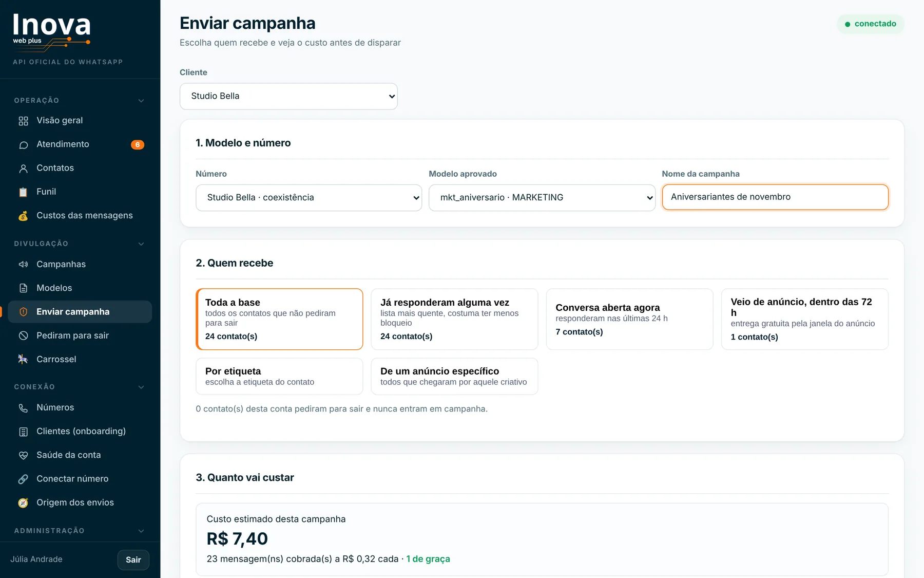Select the Conversa aberta agora card
924x578 pixels.
coord(629,319)
